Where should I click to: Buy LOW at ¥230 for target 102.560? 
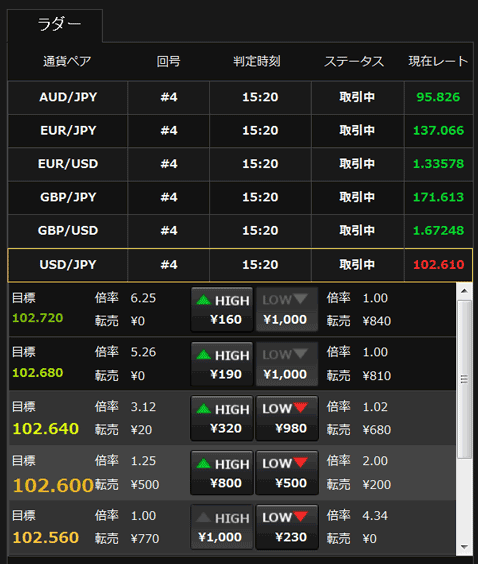(287, 527)
